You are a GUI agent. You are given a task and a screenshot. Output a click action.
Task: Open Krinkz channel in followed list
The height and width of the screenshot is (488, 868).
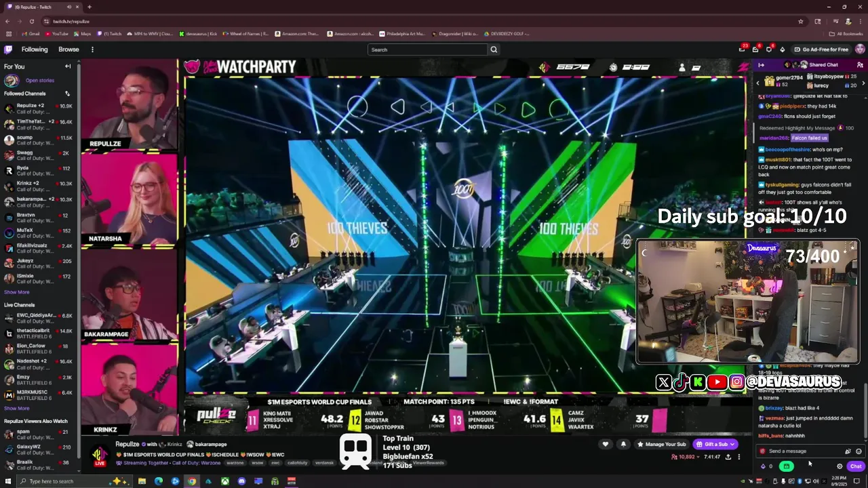click(x=39, y=186)
